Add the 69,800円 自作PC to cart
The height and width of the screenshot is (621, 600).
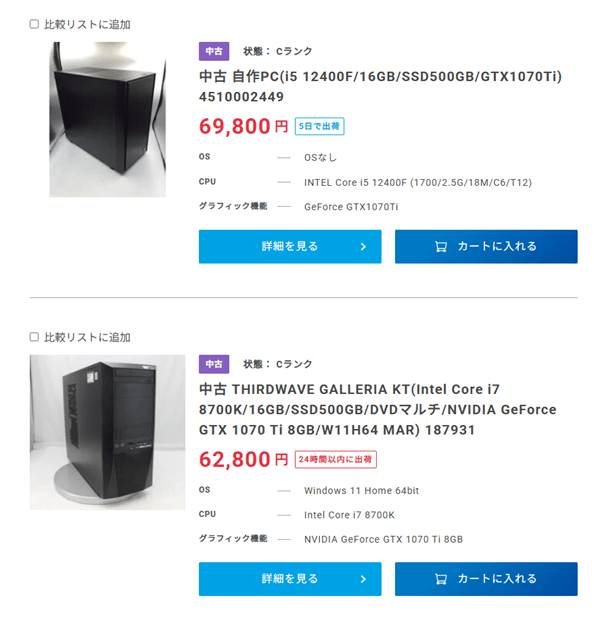pyautogui.click(x=486, y=247)
